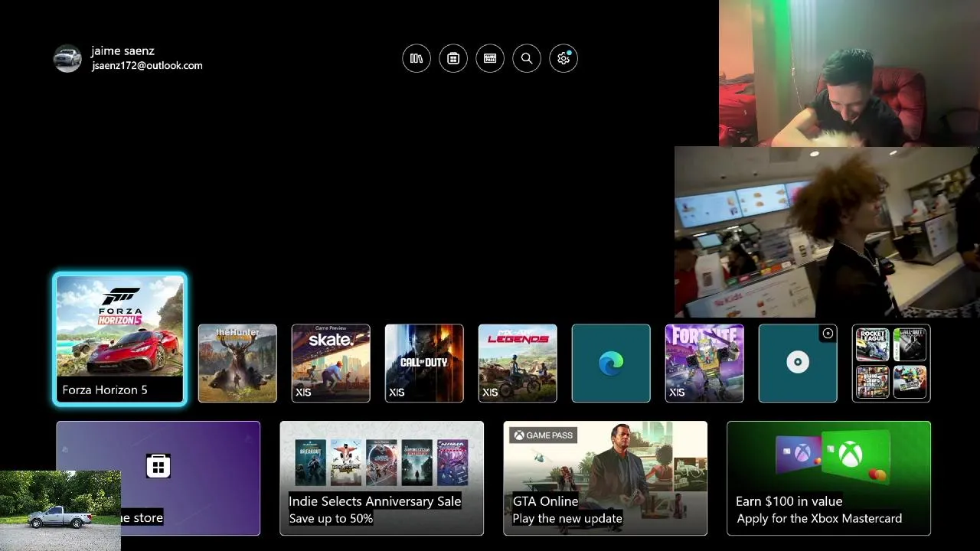Click Play the new update text
The height and width of the screenshot is (551, 980).
(x=567, y=518)
